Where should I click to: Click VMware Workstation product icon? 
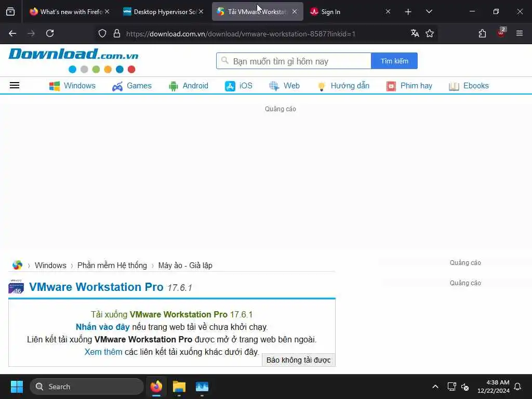tap(16, 287)
